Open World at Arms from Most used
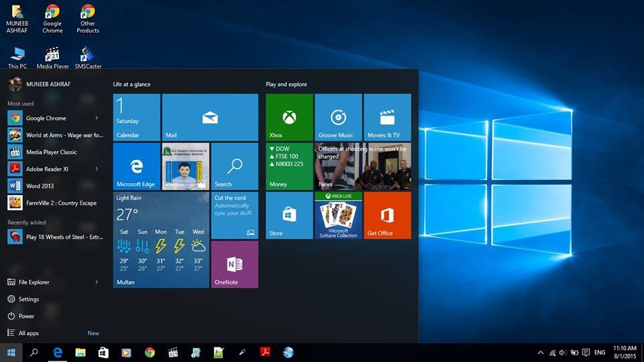The height and width of the screenshot is (362, 644). [x=54, y=135]
